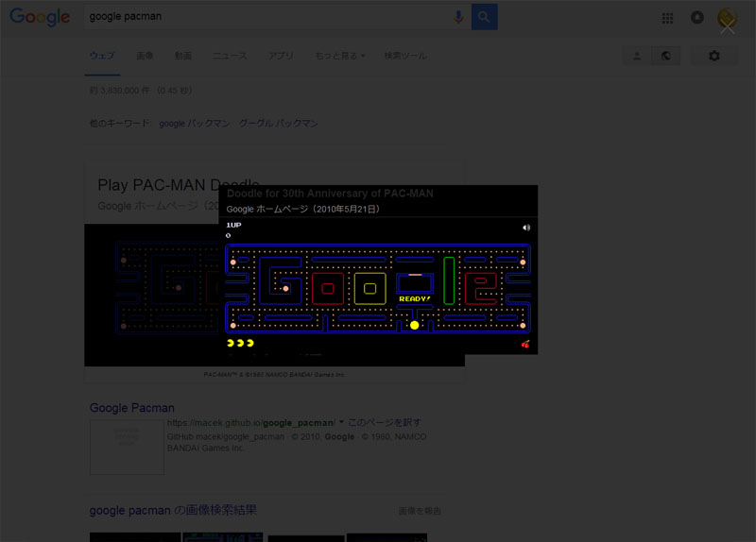Switch to the 動画 tab
The width and height of the screenshot is (756, 542).
(183, 56)
